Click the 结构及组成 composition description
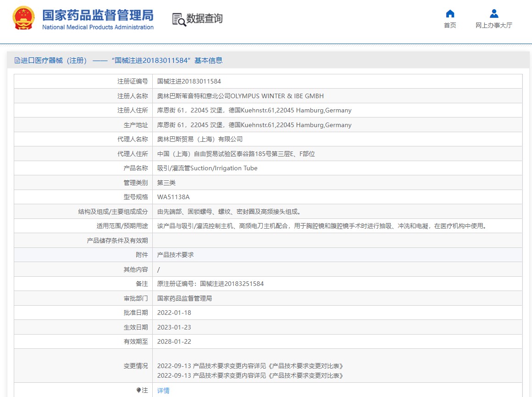This screenshot has width=532, height=397. pyautogui.click(x=229, y=212)
